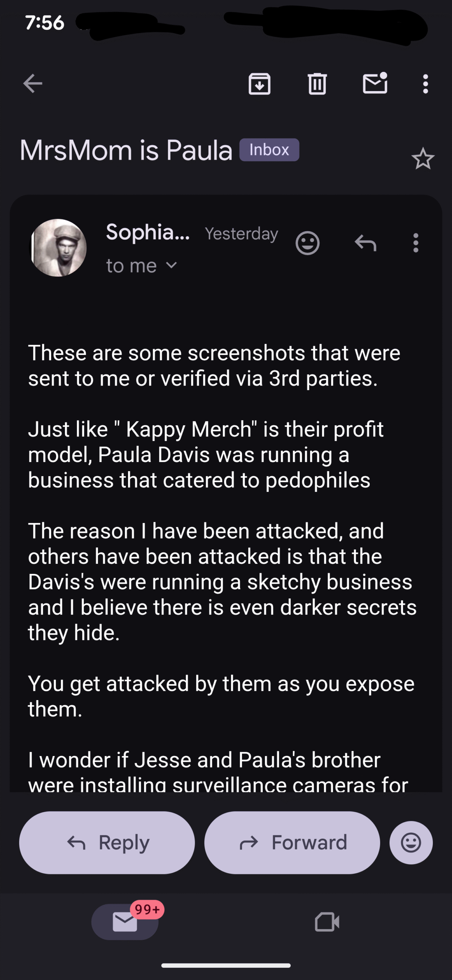Tap the home gesture bar

pos(226,965)
